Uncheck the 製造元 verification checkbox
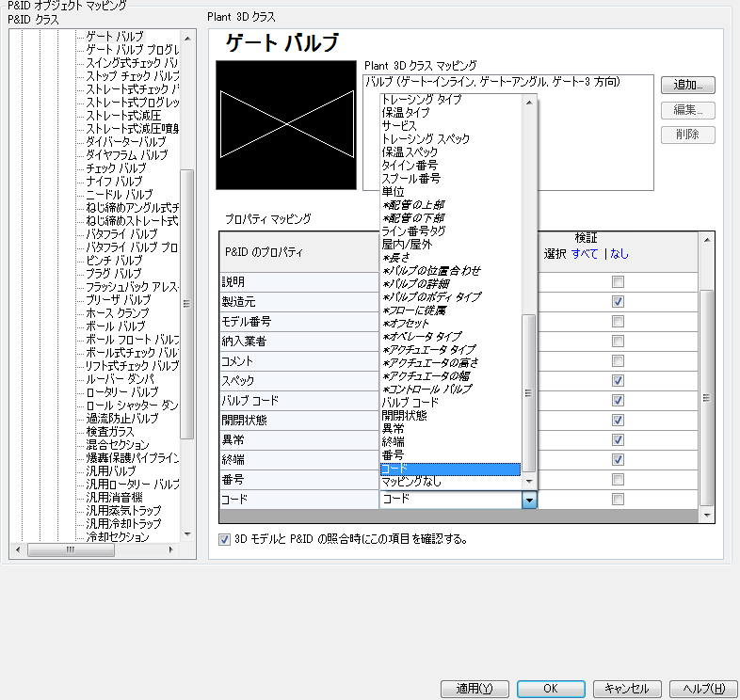 coord(618,301)
